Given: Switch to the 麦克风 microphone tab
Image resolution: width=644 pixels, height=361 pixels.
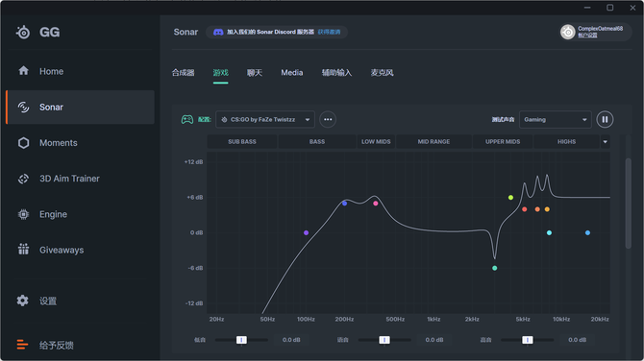Looking at the screenshot, I should point(382,73).
